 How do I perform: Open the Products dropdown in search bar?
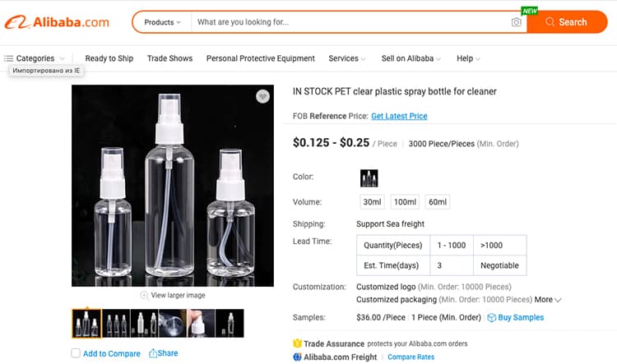click(x=162, y=22)
